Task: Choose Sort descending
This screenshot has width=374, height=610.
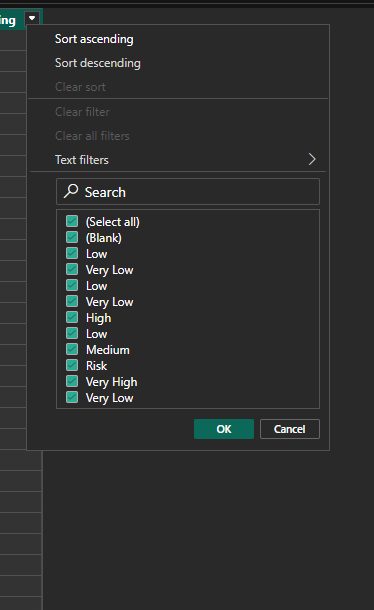Action: (x=98, y=63)
